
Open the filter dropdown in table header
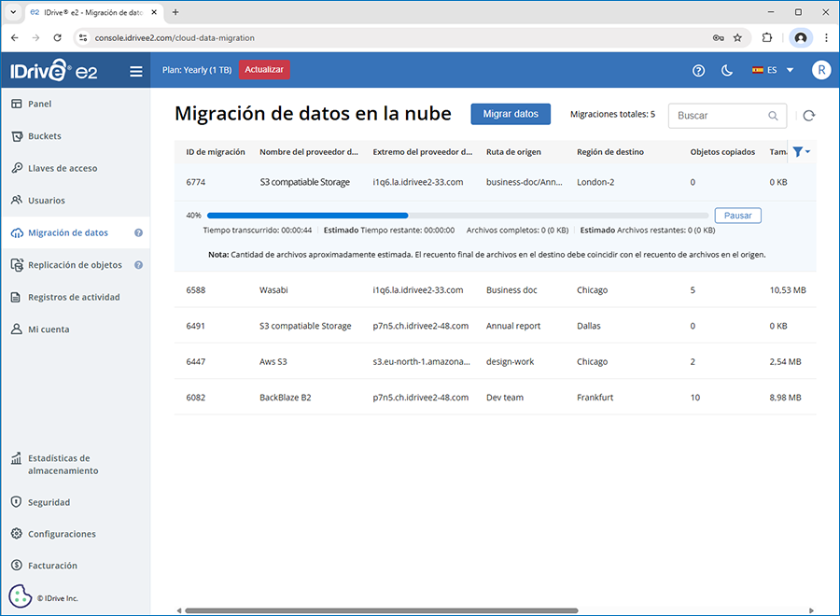point(801,152)
